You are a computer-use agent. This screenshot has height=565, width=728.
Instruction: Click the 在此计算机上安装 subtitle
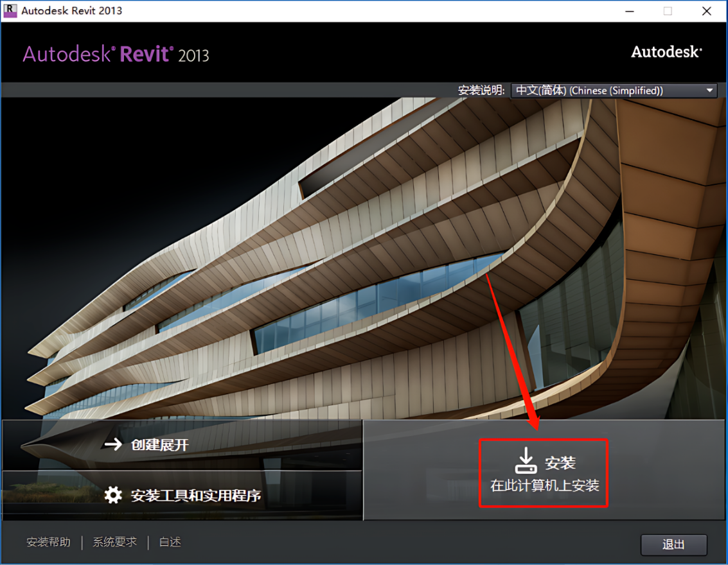(545, 486)
